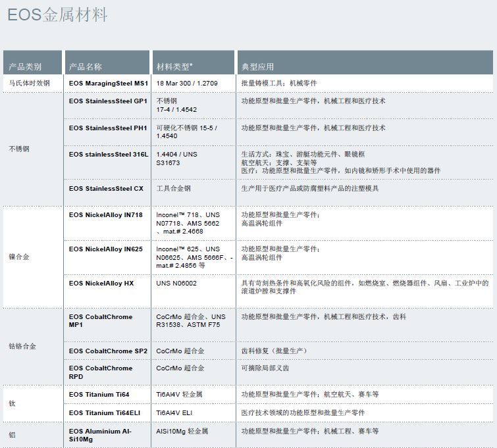Click 医疗技术领域的功能原型和批量生产零件 cell
Screen dimensions: 497x448
click(x=303, y=413)
